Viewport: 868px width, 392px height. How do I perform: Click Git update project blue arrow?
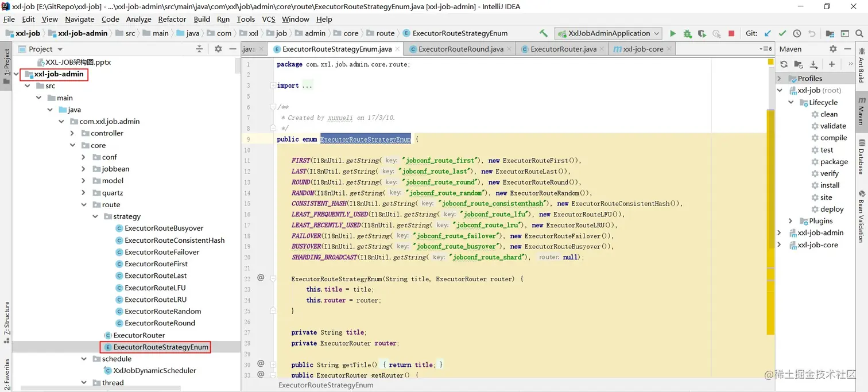tap(767, 33)
